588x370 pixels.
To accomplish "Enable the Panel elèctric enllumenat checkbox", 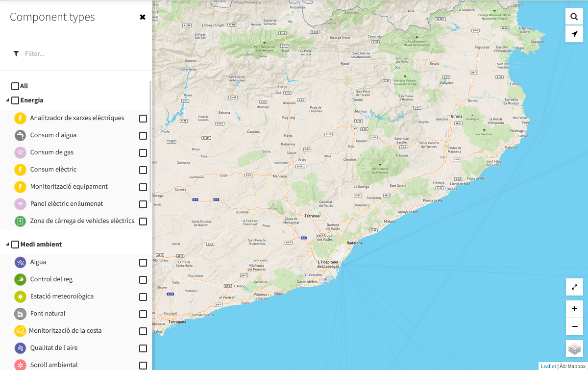I will pyautogui.click(x=143, y=204).
